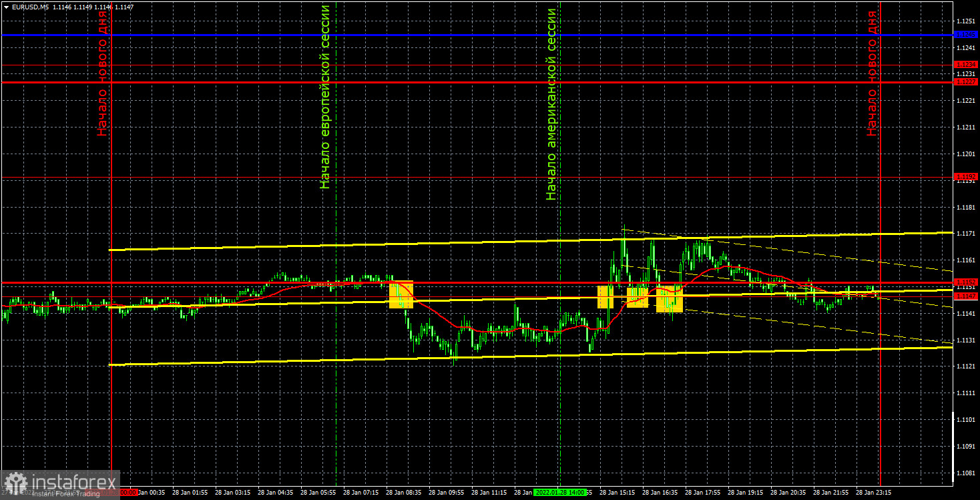Screen dimensions: 980x500
Task: Click the 1.1141 price axis label
Action: [966, 313]
